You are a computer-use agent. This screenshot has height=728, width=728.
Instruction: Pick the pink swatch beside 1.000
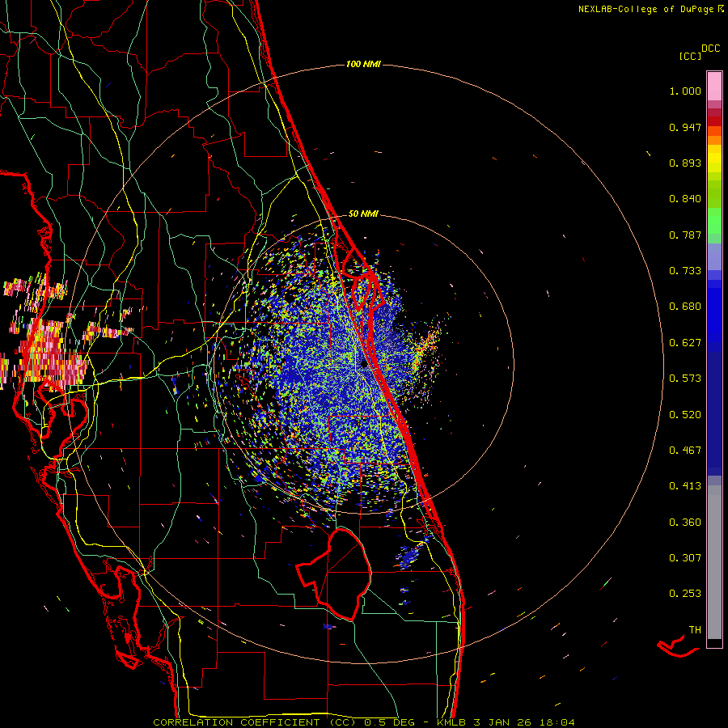click(714, 87)
